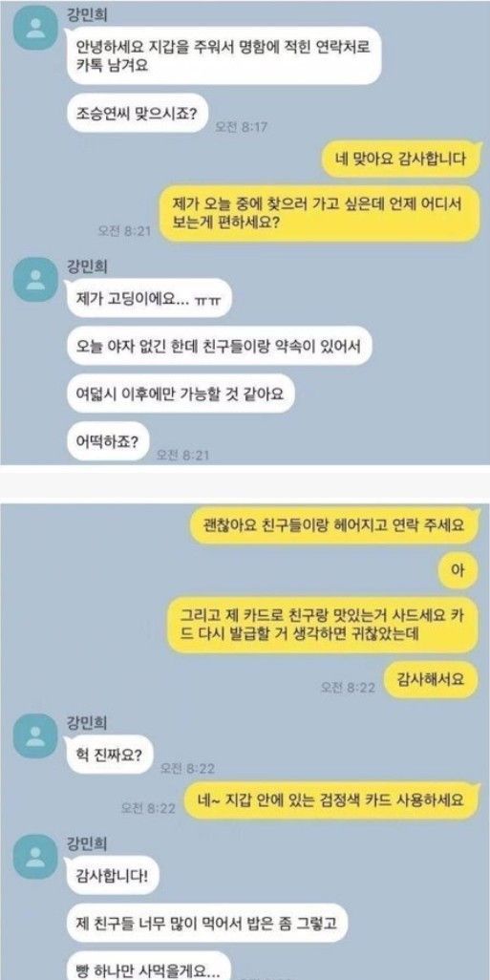
Task: Tap the '네~ 지갑 안에 있는 검정색 카드' message
Action: pos(331,799)
